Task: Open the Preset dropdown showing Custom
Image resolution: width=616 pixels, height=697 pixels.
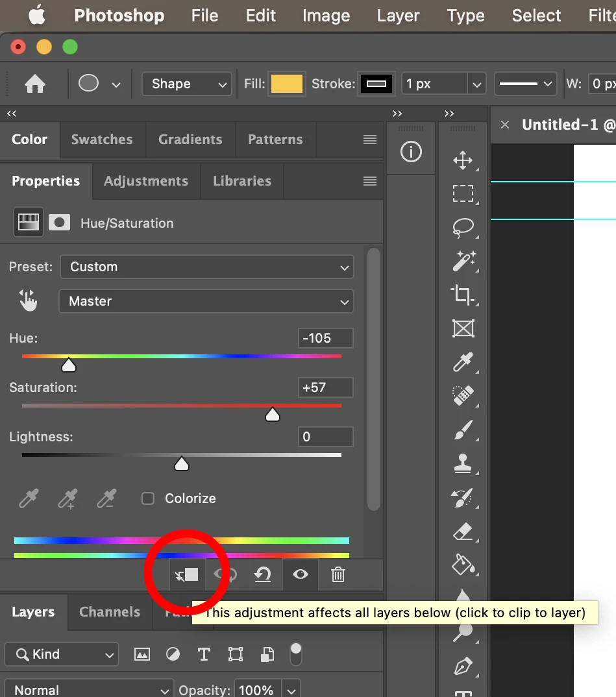Action: [x=207, y=267]
